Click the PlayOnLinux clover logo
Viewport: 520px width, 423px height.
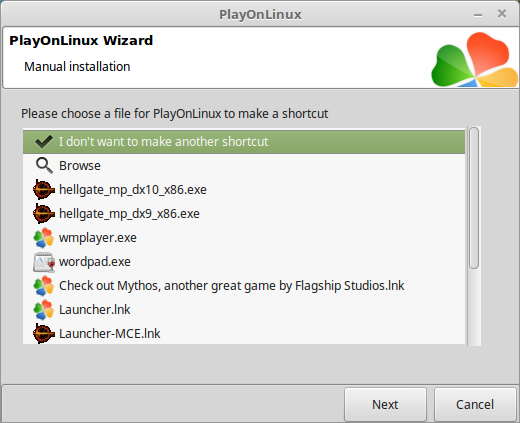474,60
